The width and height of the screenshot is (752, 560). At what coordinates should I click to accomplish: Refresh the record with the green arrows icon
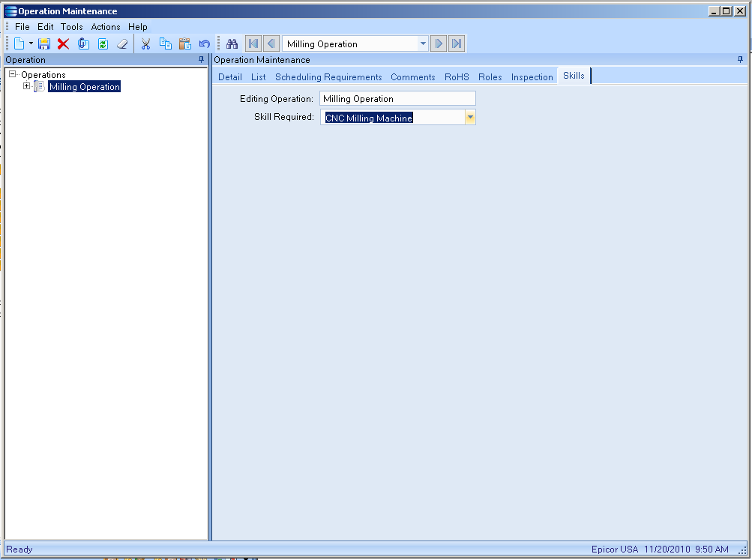click(x=103, y=44)
